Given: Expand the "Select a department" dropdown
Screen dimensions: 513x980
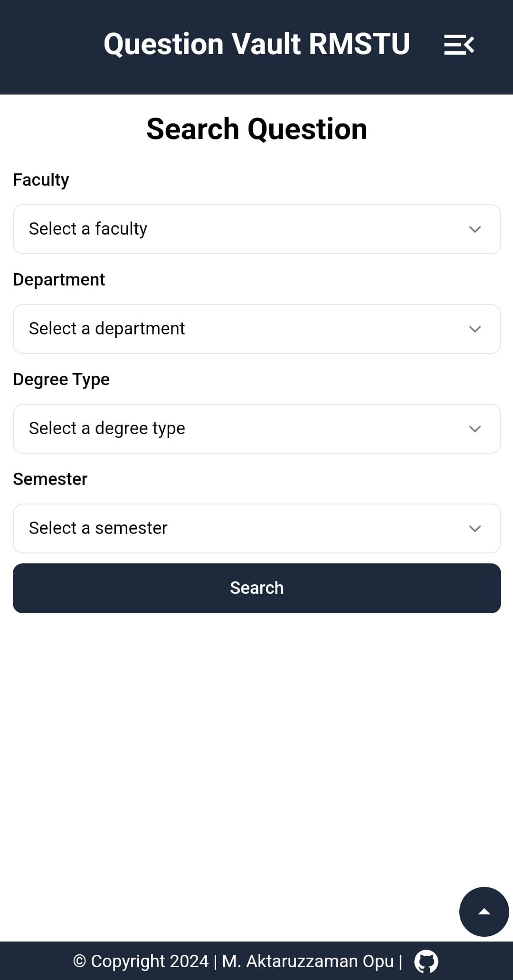Looking at the screenshot, I should (256, 329).
